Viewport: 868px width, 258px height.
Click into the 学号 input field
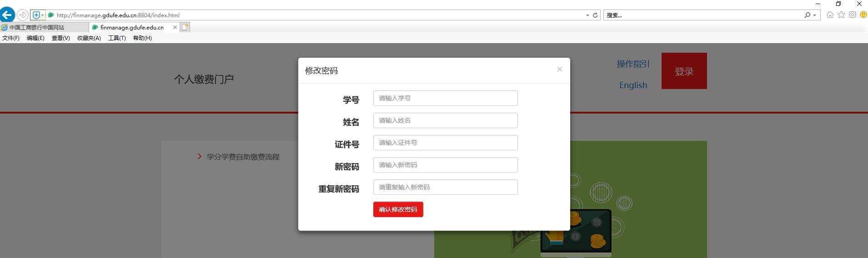tap(445, 98)
